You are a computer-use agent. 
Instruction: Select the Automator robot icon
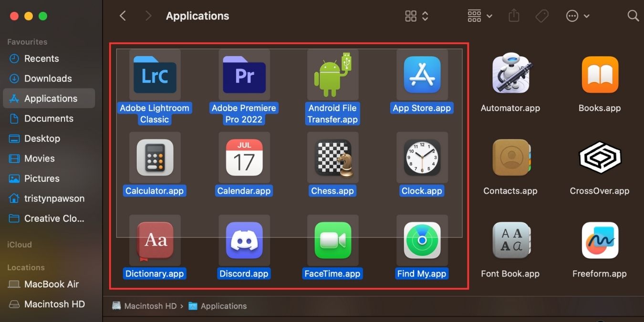coord(511,73)
